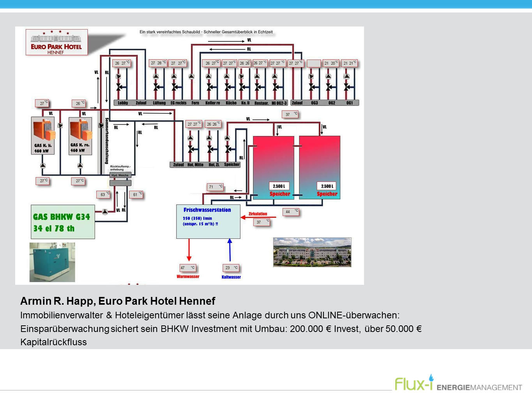Click the pump icon above the Fern label
Screen dimensions: 532x399
click(x=191, y=77)
